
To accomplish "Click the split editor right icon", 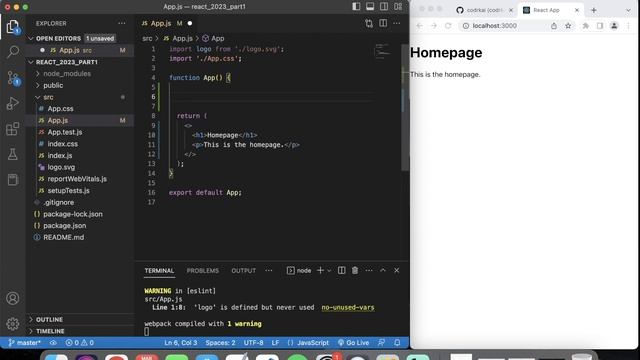I will [x=383, y=23].
